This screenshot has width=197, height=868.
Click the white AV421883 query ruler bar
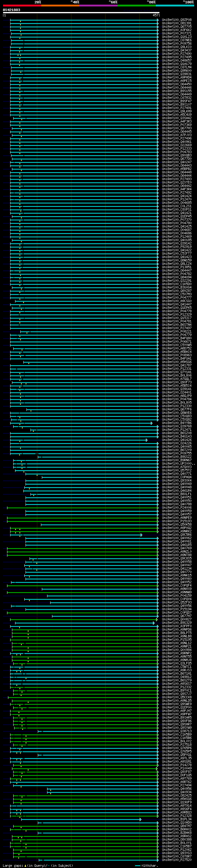tap(81, 13)
